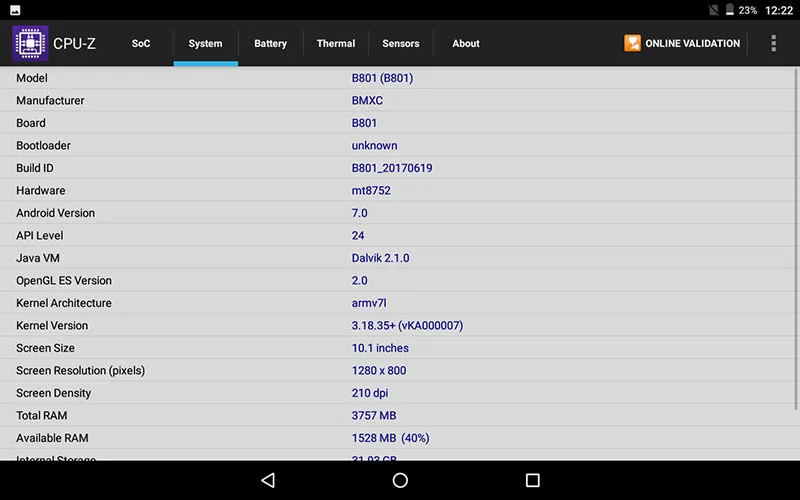
Task: Tap the value 'BMXC'
Action: click(x=367, y=101)
